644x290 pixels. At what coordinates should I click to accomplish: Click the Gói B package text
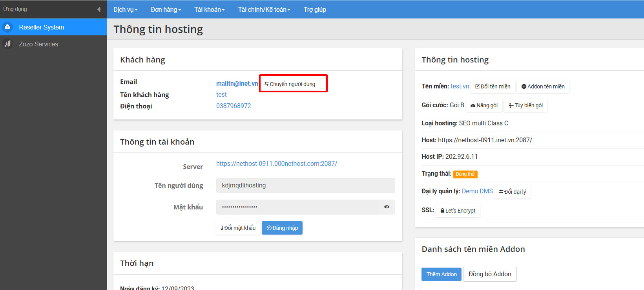point(457,105)
